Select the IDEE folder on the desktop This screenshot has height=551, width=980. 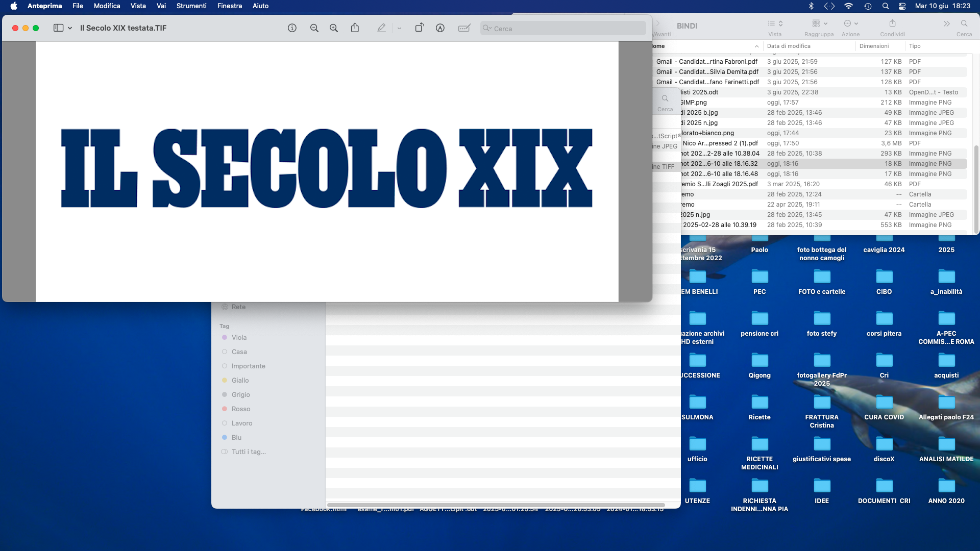click(x=822, y=491)
